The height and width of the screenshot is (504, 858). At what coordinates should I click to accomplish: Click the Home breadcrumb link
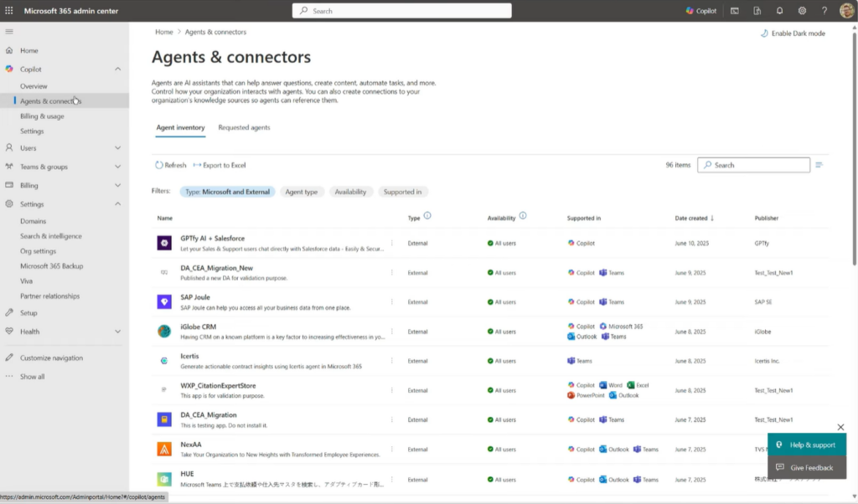point(164,33)
